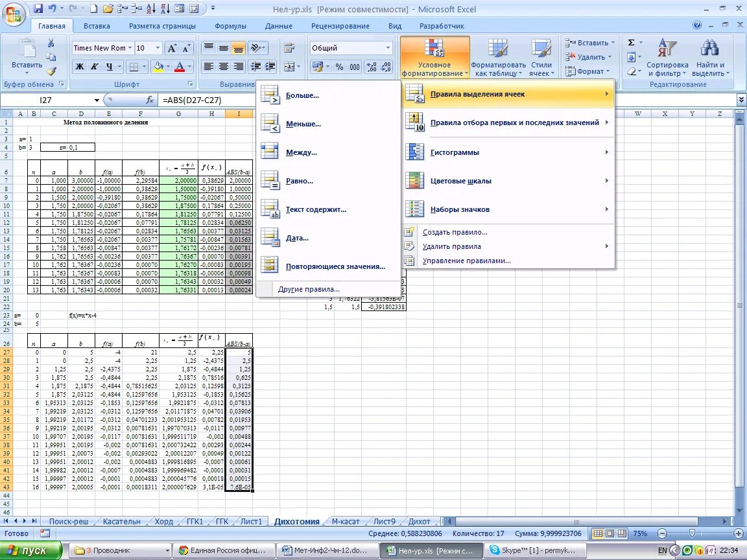Click the name box showing I27
747x560 pixels.
point(46,100)
